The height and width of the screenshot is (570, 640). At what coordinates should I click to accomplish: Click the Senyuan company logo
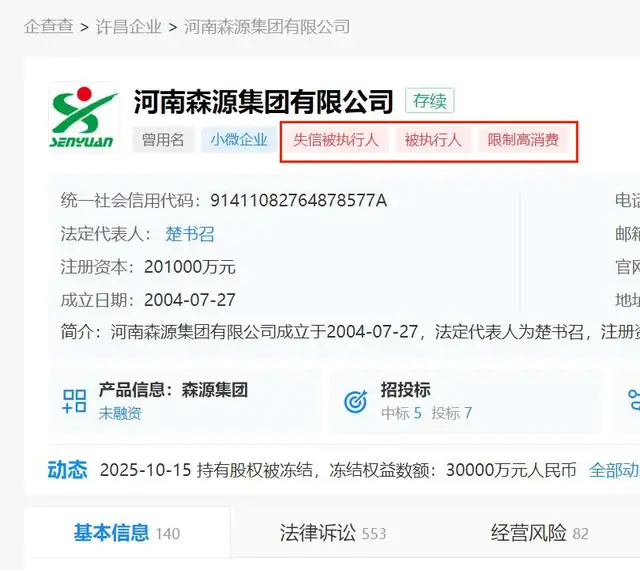click(84, 118)
